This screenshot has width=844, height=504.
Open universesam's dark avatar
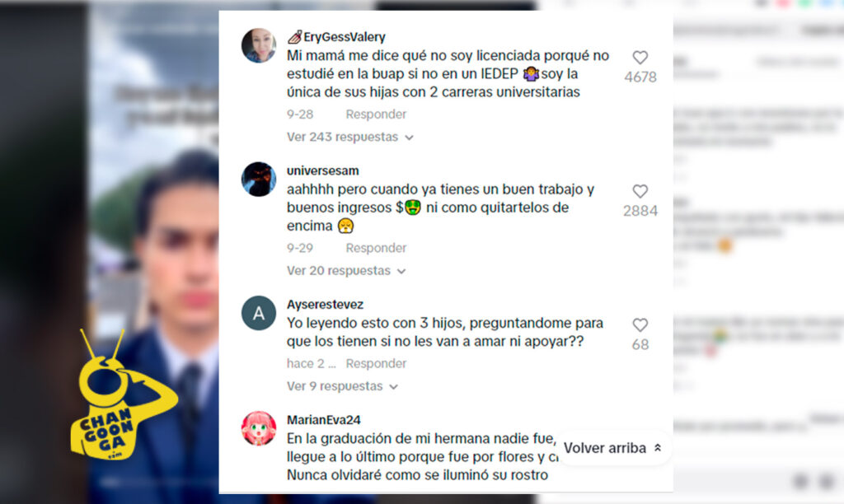(x=259, y=179)
